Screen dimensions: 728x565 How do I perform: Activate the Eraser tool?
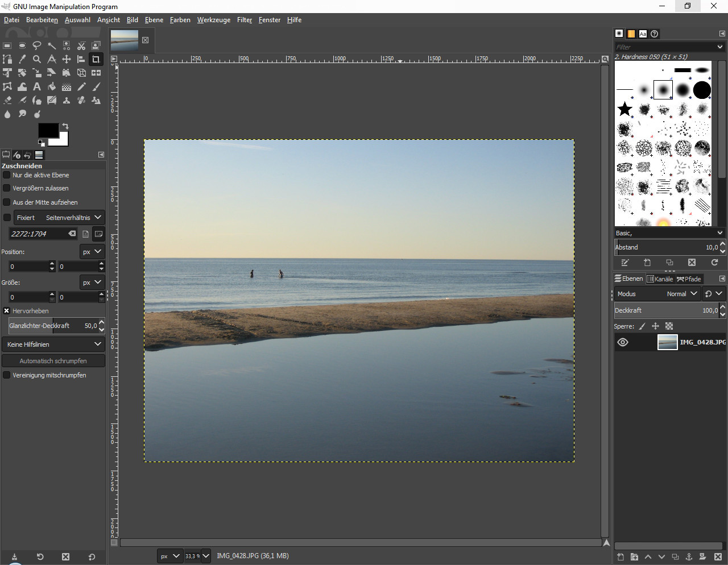(7, 101)
